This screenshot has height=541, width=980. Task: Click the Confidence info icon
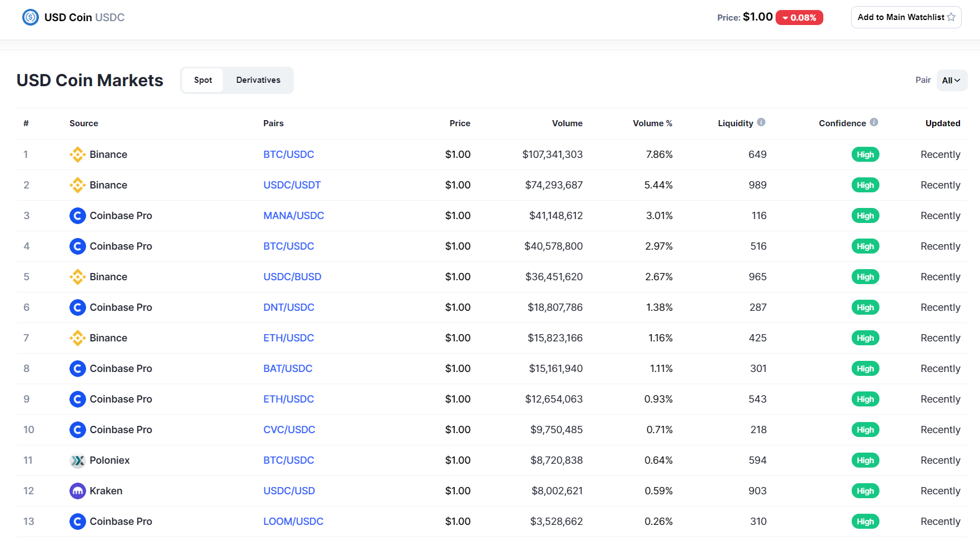point(874,122)
